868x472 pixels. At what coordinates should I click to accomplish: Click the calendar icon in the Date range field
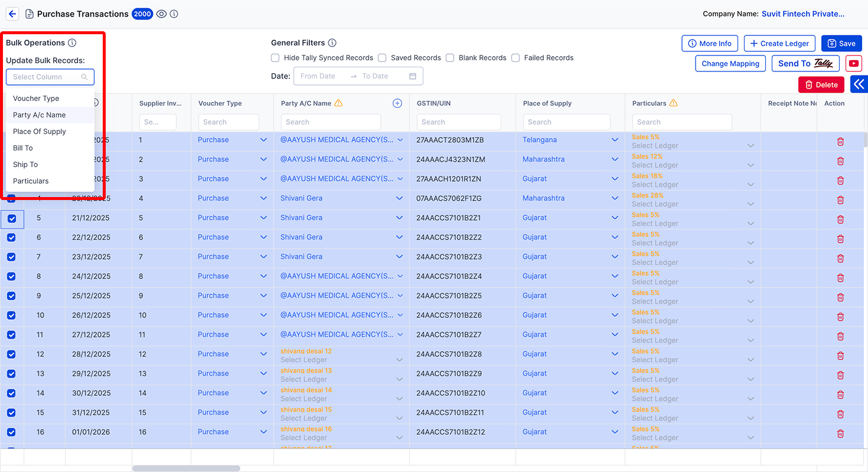tap(413, 76)
